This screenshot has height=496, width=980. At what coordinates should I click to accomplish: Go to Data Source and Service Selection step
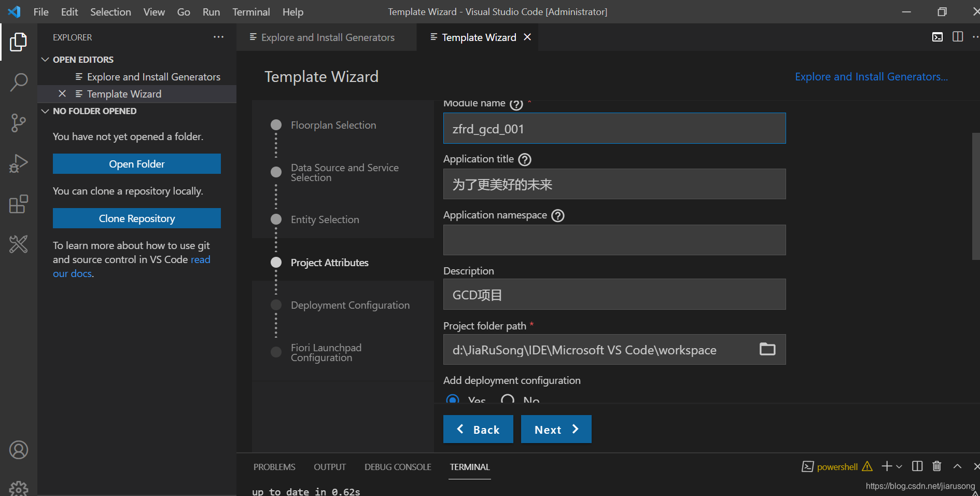(x=345, y=172)
